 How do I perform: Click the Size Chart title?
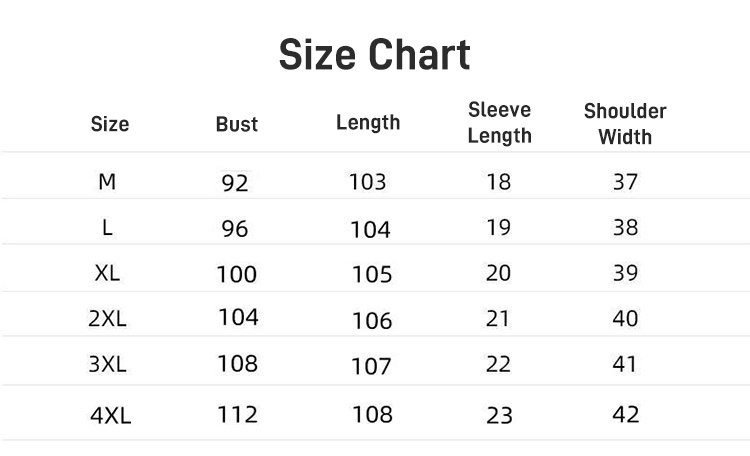pyautogui.click(x=374, y=55)
